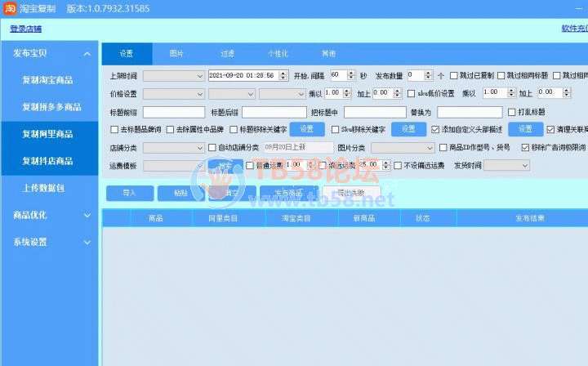Toggle the Sku移除关键字 checkbox
Image resolution: width=588 pixels, height=366 pixels.
[x=336, y=130]
